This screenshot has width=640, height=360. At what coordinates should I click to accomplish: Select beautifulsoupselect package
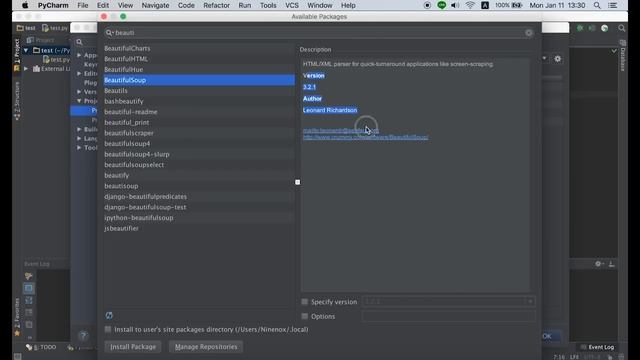point(199,165)
